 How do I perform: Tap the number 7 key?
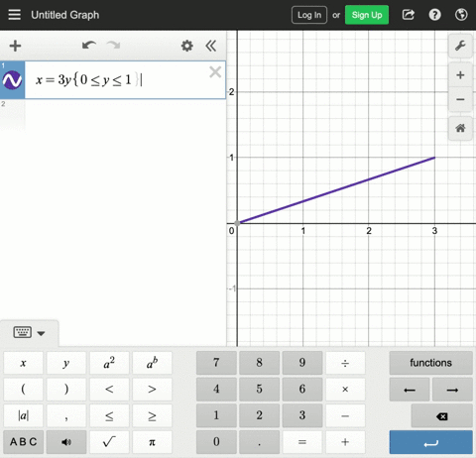(216, 363)
